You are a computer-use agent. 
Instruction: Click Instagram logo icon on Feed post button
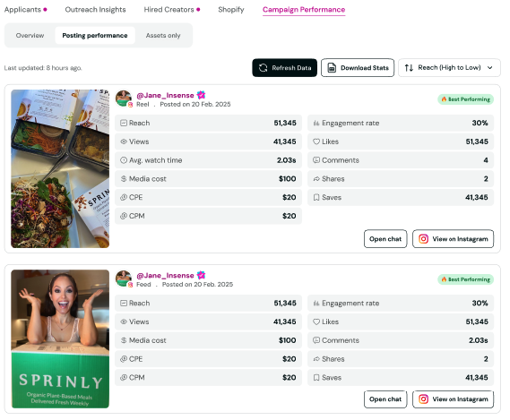pyautogui.click(x=423, y=399)
